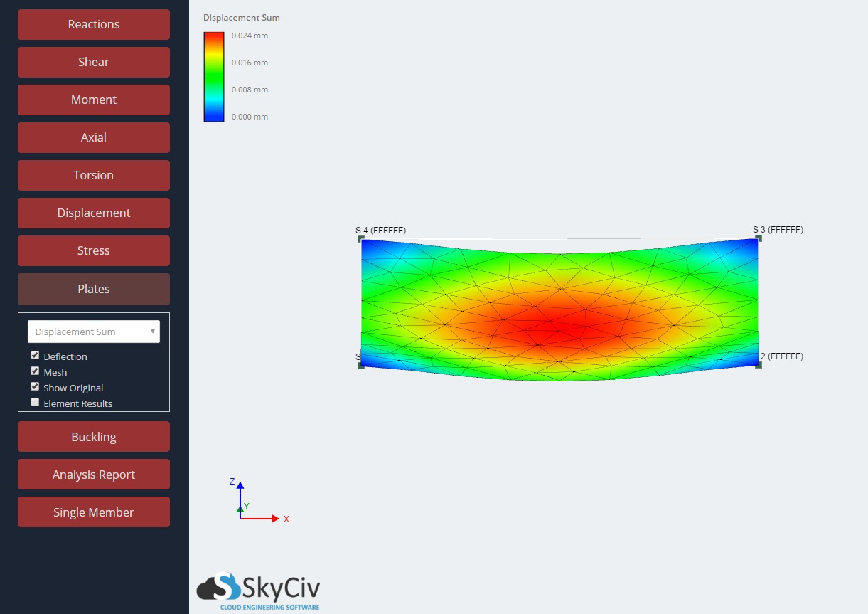This screenshot has height=614, width=868.
Task: Enable the Element Results checkbox
Action: tap(35, 403)
